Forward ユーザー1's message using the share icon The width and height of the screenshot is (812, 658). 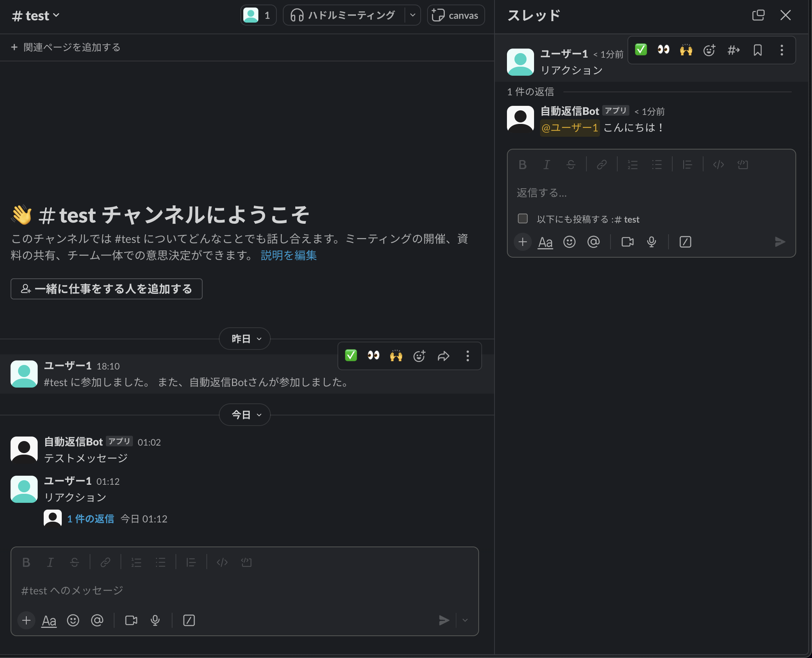coord(443,356)
